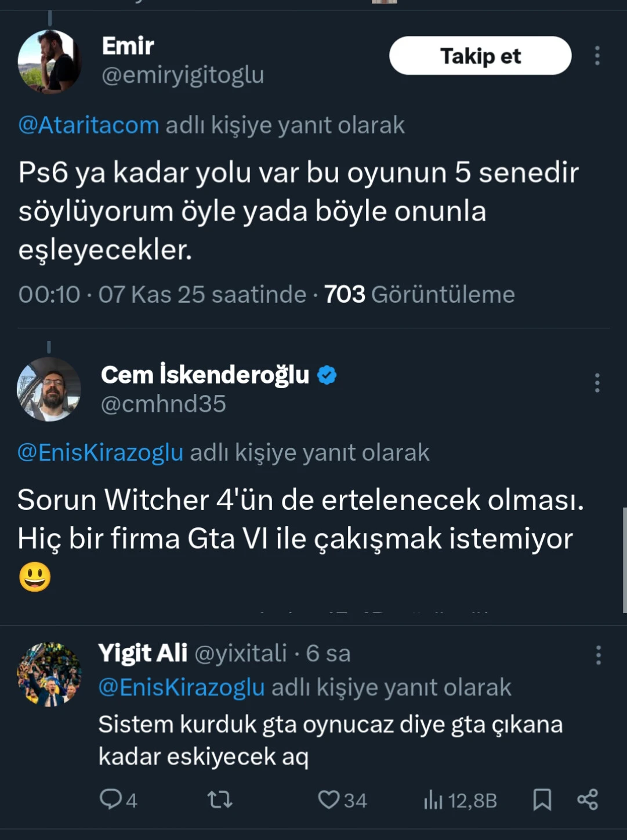Open the @Ataritacom mention link

89,125
